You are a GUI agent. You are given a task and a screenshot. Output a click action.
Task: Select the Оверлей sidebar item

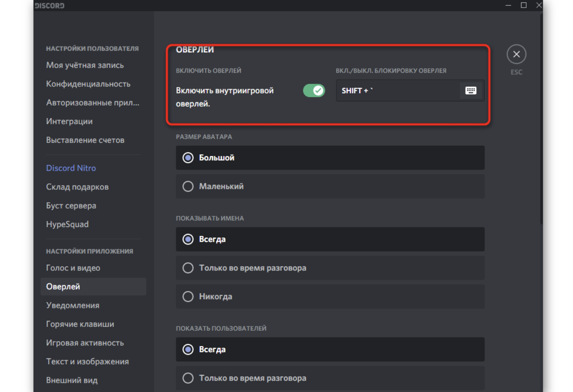(x=93, y=286)
